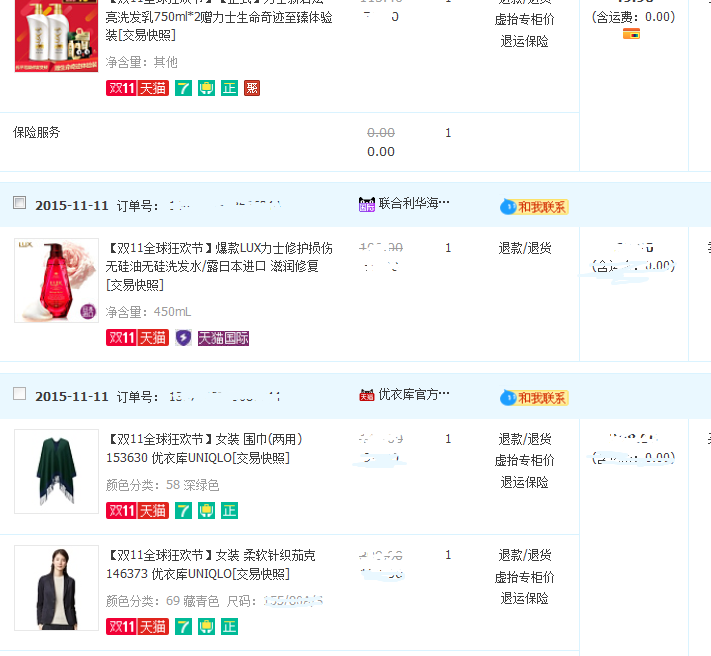Image resolution: width=711 pixels, height=656 pixels.
Task: Open the LUX red shampoo product thumbnail
Action: 56,280
